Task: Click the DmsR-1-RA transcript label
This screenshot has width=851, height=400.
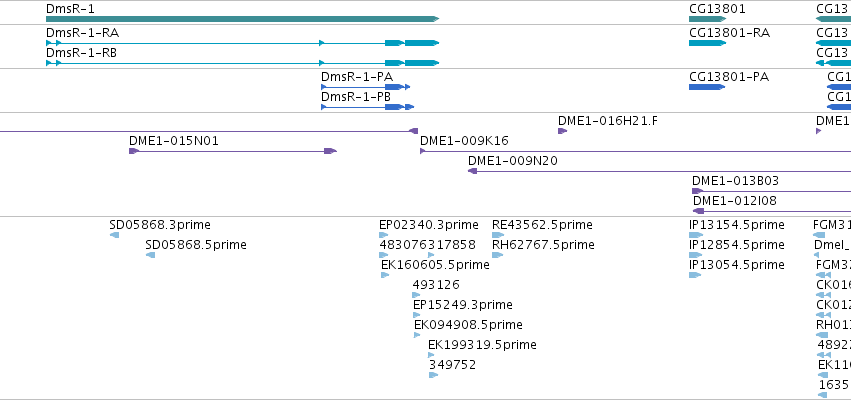Action: tap(82, 33)
